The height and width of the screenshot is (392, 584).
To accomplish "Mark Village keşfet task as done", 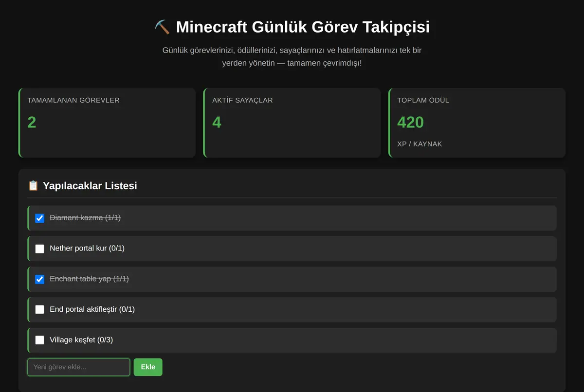I will click(x=40, y=340).
